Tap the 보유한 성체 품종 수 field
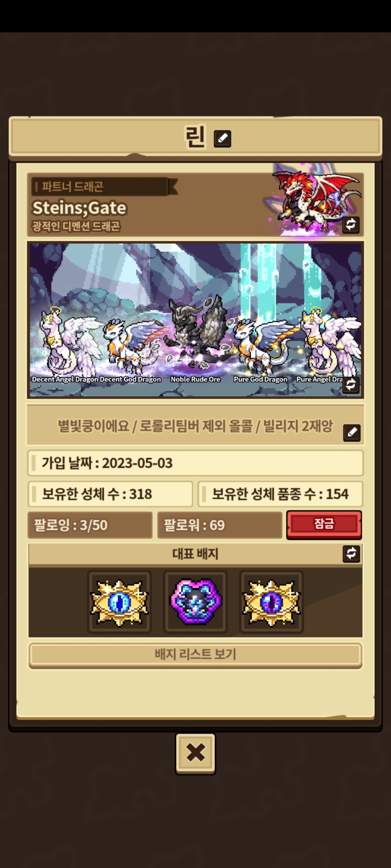Screen dimensions: 391x868 click(x=280, y=494)
